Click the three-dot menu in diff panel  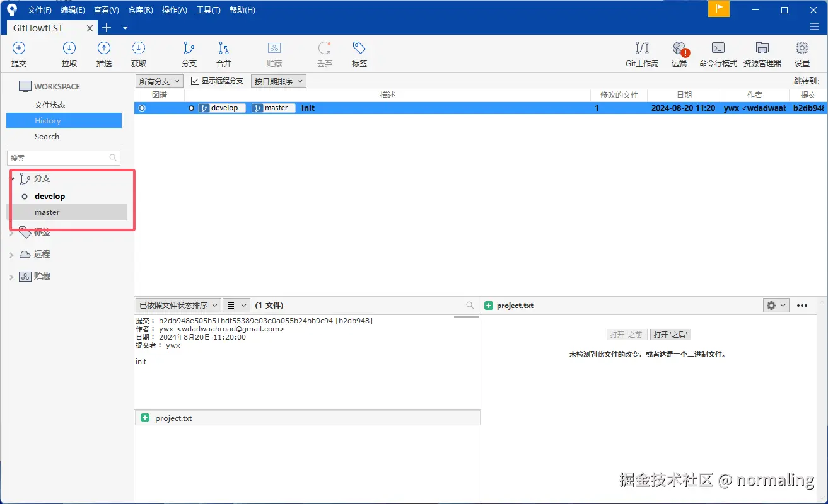click(x=802, y=306)
